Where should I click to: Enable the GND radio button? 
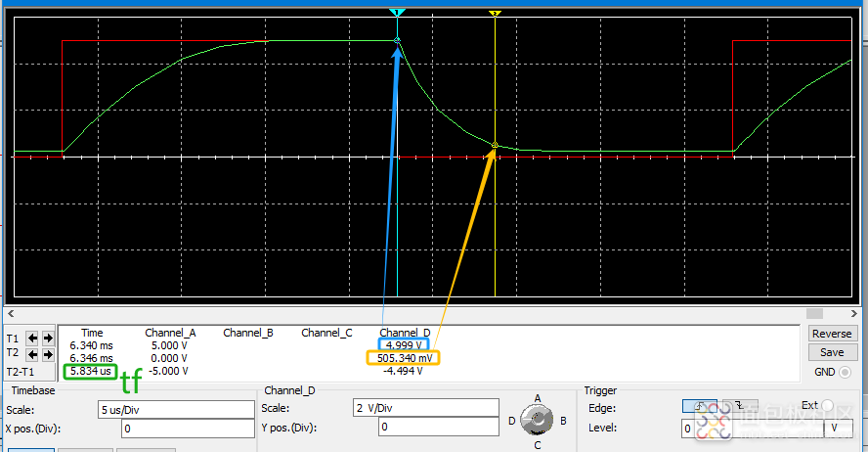tap(845, 372)
